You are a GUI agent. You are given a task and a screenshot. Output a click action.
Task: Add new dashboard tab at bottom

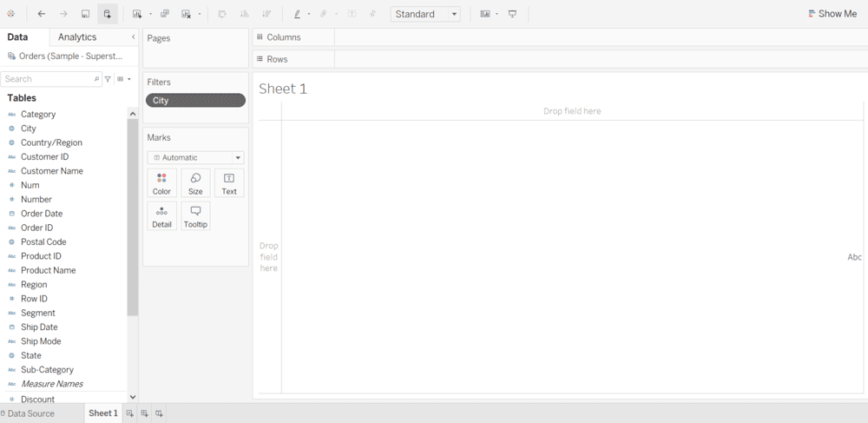[x=144, y=413]
